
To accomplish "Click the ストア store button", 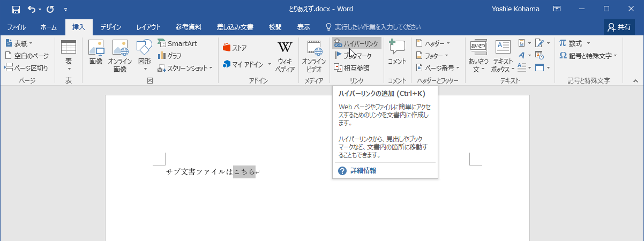I will 235,48.
